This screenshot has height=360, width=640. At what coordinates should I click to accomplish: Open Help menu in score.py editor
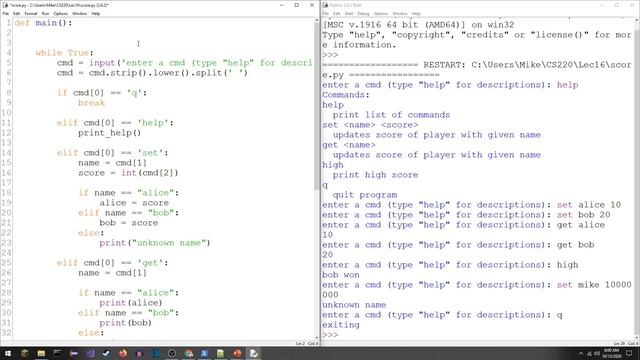pos(96,13)
